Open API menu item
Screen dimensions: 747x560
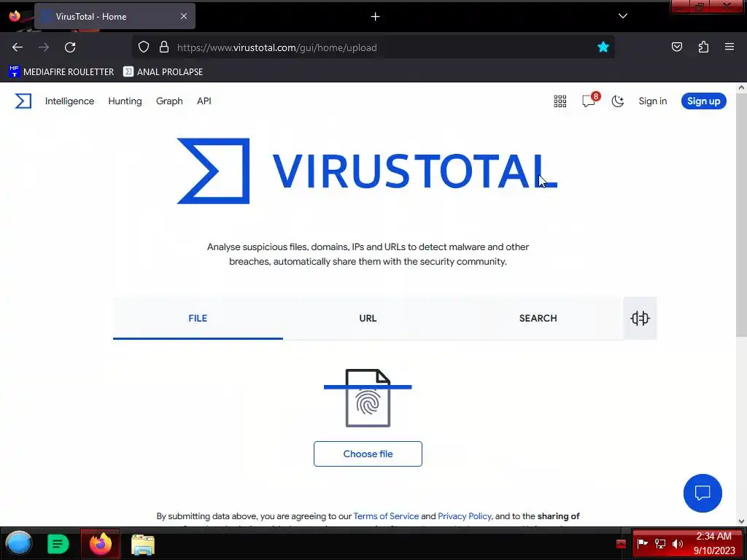tap(204, 101)
